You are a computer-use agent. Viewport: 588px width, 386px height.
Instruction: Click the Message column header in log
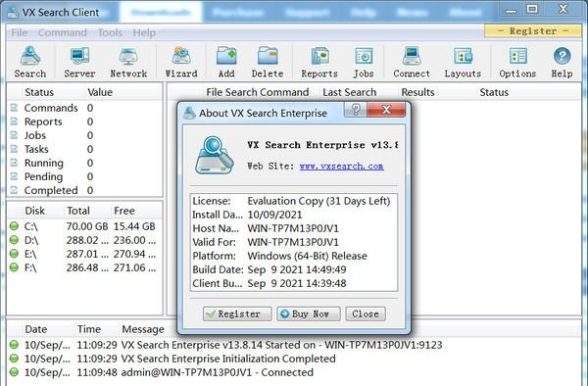pos(143,329)
